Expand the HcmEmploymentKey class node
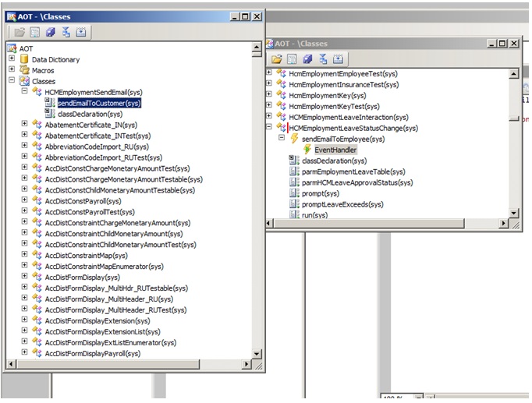Image resolution: width=532 pixels, height=403 pixels. [269, 95]
